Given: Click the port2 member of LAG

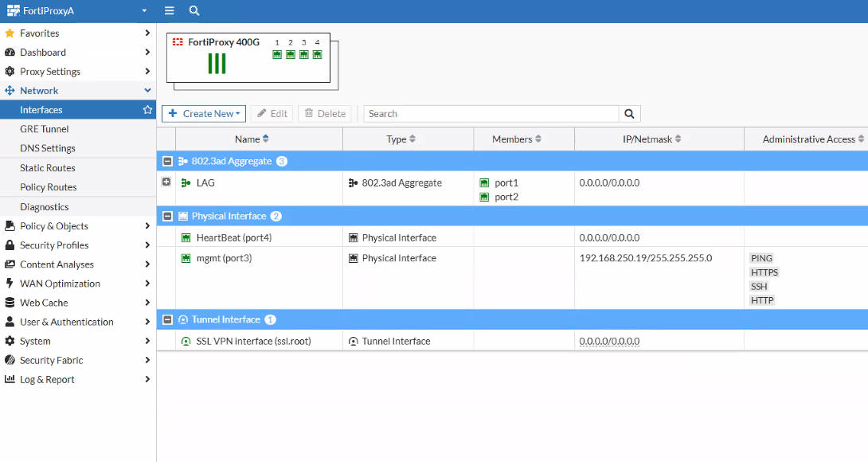Looking at the screenshot, I should point(506,197).
